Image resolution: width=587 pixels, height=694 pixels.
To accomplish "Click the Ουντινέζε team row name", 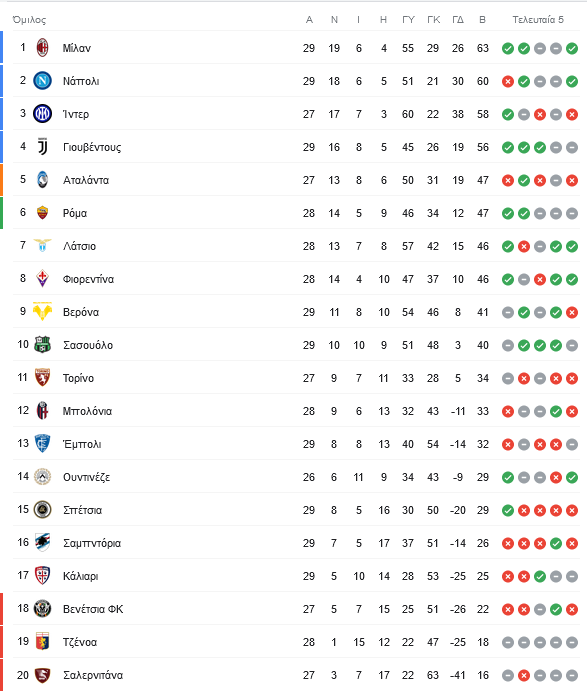I will click(x=86, y=477).
